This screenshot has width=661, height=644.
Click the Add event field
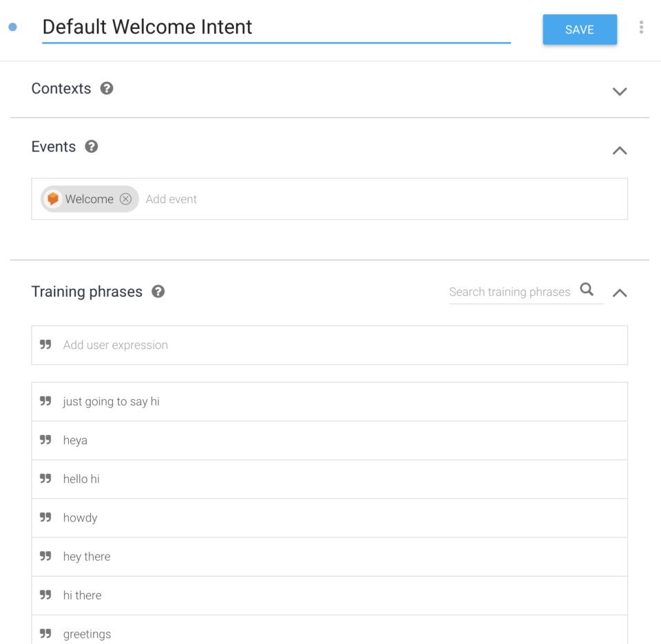coord(171,199)
